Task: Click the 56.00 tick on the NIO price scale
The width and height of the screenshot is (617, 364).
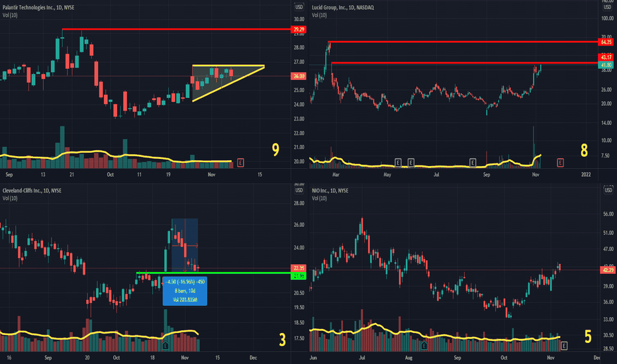Action: coord(608,214)
